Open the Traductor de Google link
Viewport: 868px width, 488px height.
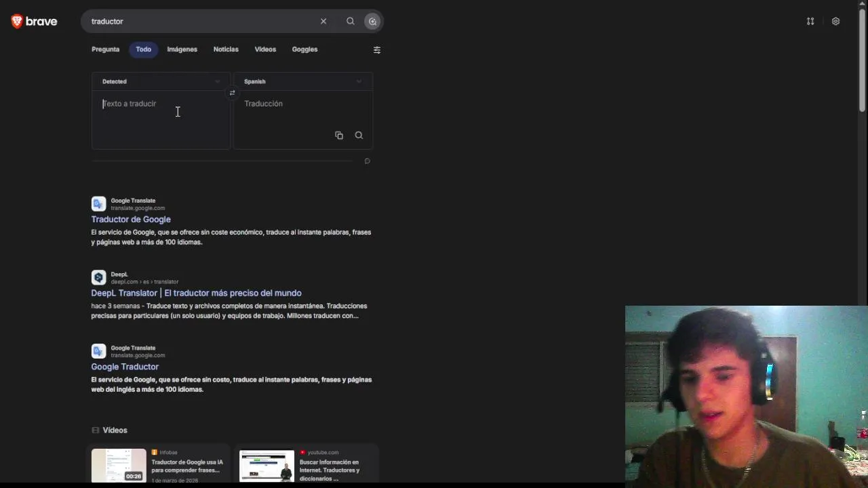point(131,220)
